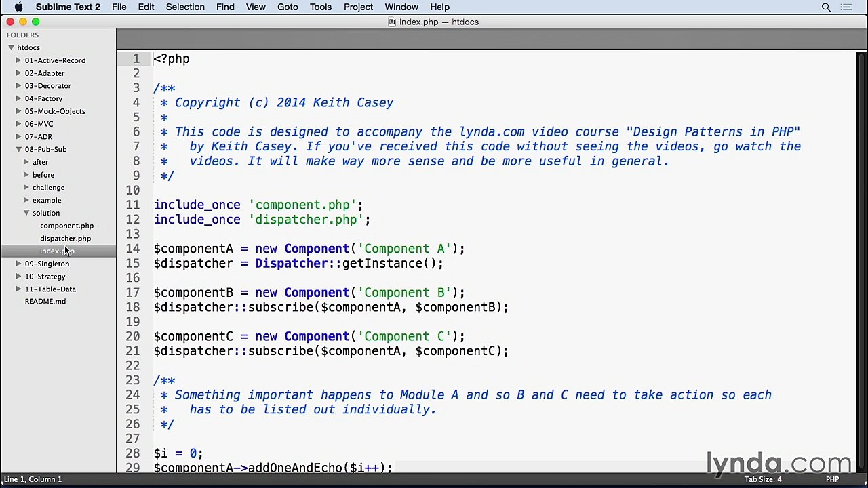Expand the 10-Strategy folder
Screen dimensions: 868x488
pyautogui.click(x=19, y=277)
